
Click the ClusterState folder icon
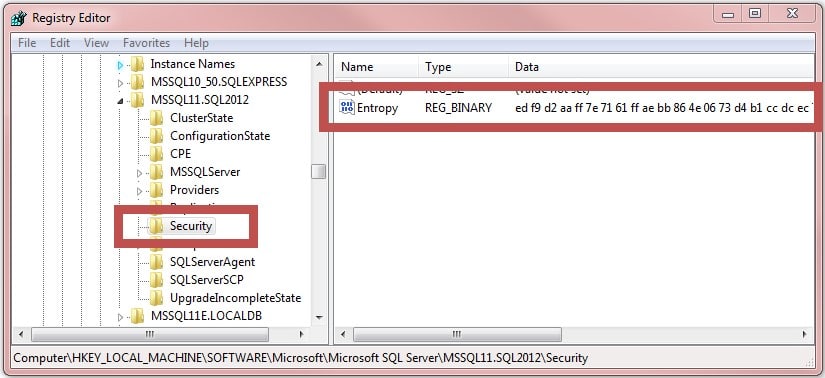(x=156, y=118)
